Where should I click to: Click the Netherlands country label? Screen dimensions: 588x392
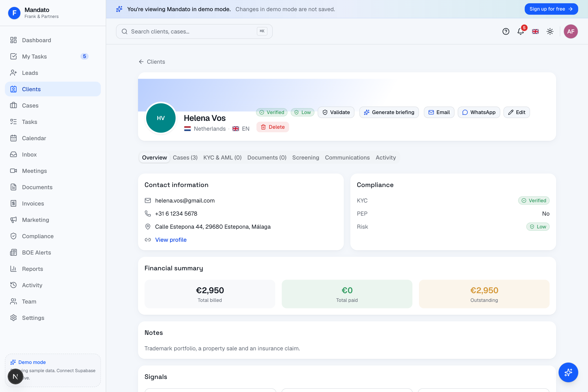[x=210, y=128]
